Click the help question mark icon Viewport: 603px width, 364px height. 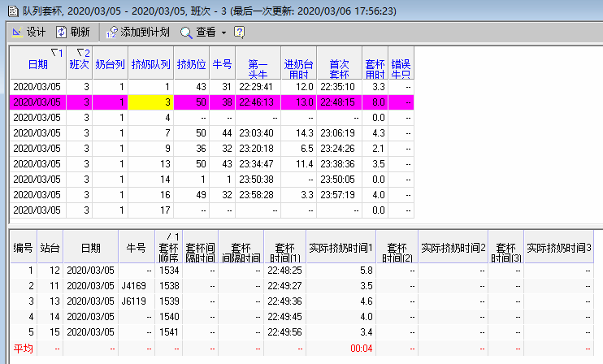[239, 32]
